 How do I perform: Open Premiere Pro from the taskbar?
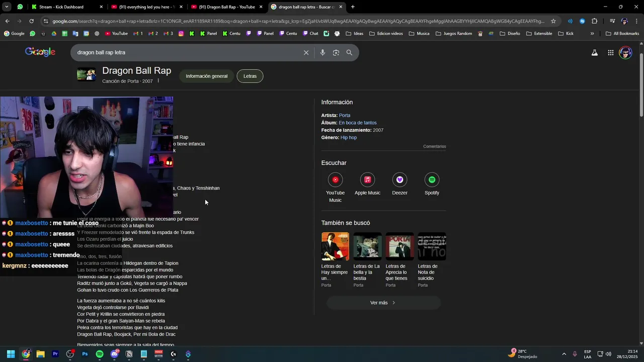(x=55, y=354)
